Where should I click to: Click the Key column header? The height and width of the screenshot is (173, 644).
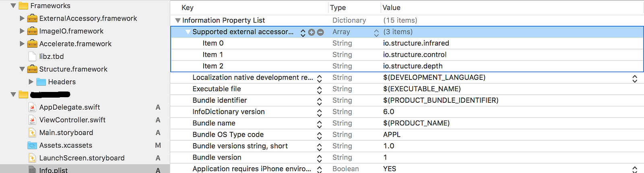[188, 8]
